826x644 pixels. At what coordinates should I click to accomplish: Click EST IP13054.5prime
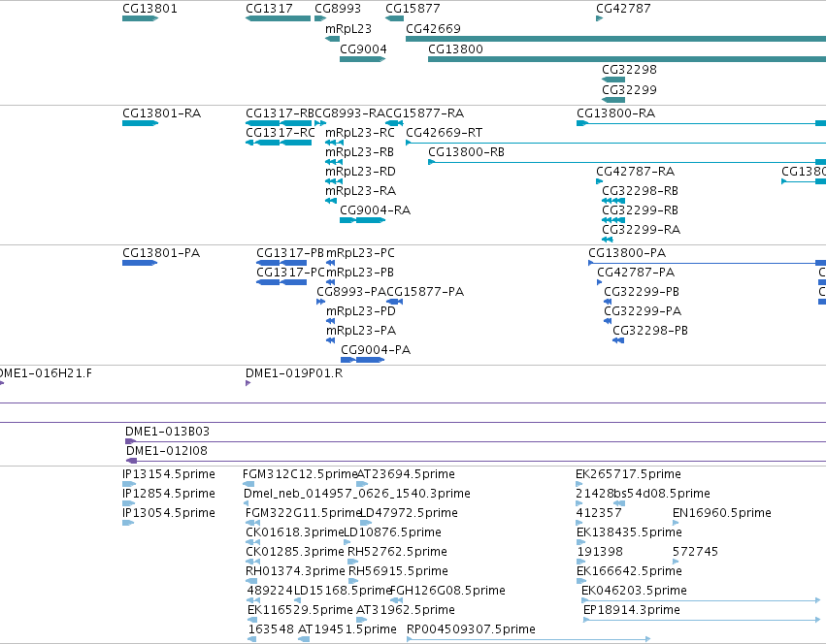[169, 513]
